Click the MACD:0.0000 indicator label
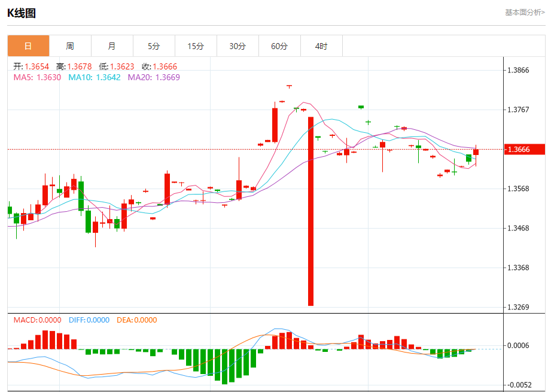Image resolution: width=548 pixels, height=392 pixels. (x=38, y=320)
